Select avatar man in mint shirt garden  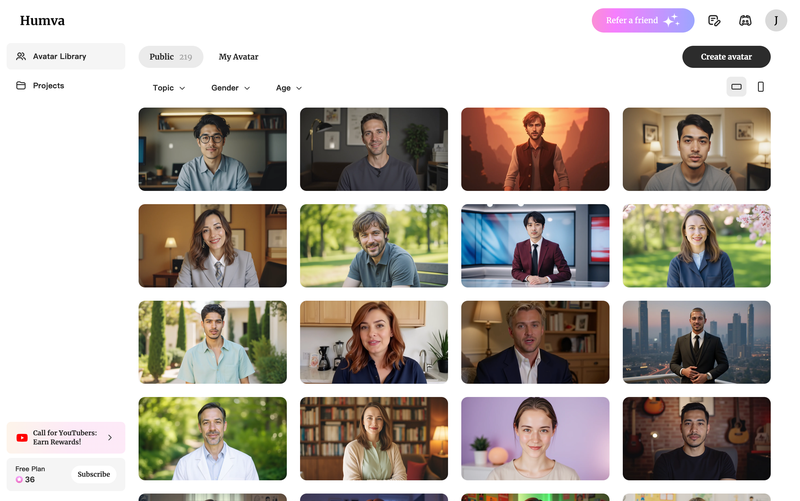[x=213, y=342]
